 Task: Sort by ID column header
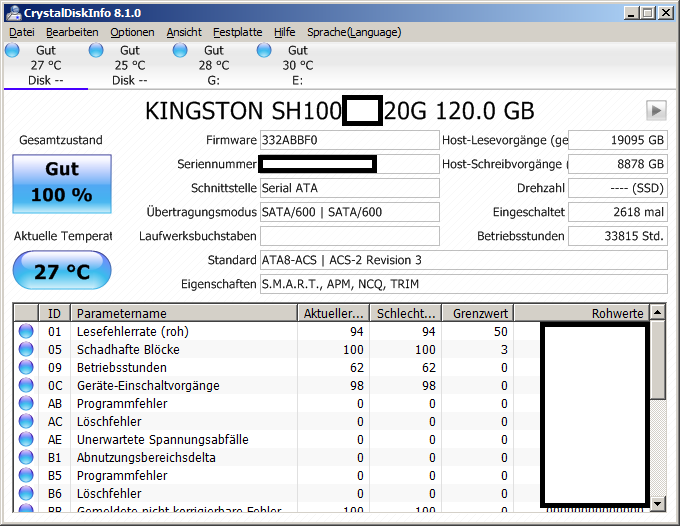[x=55, y=313]
